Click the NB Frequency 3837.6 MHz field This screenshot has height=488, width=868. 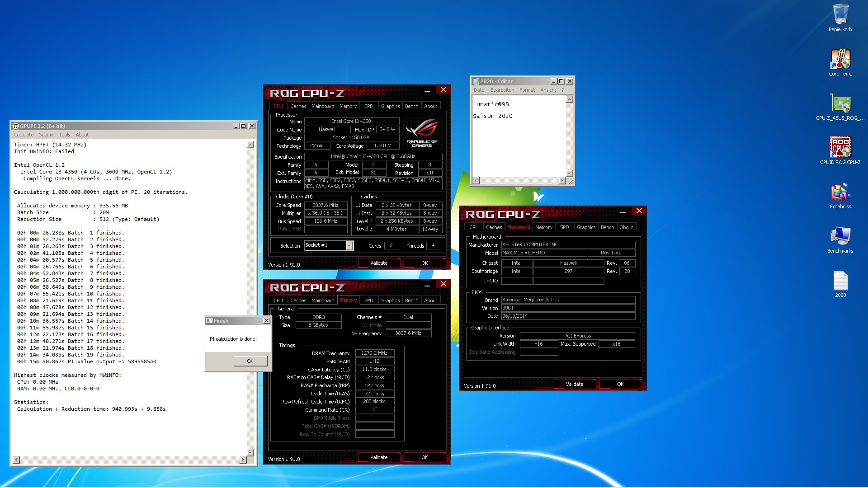pos(408,333)
